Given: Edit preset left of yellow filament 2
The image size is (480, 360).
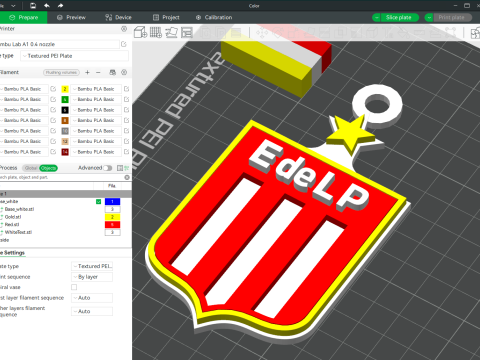Looking at the screenshot, I should click(x=53, y=89).
